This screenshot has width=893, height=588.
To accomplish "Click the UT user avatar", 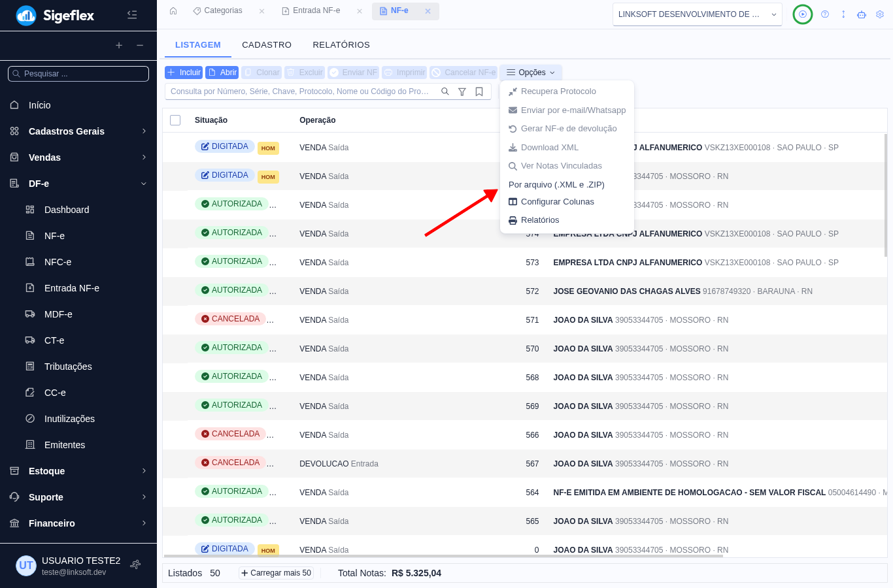I will point(26,565).
